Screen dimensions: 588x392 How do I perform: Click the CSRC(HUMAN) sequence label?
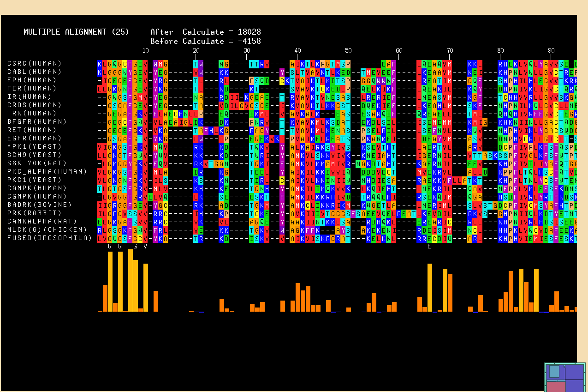[35, 63]
